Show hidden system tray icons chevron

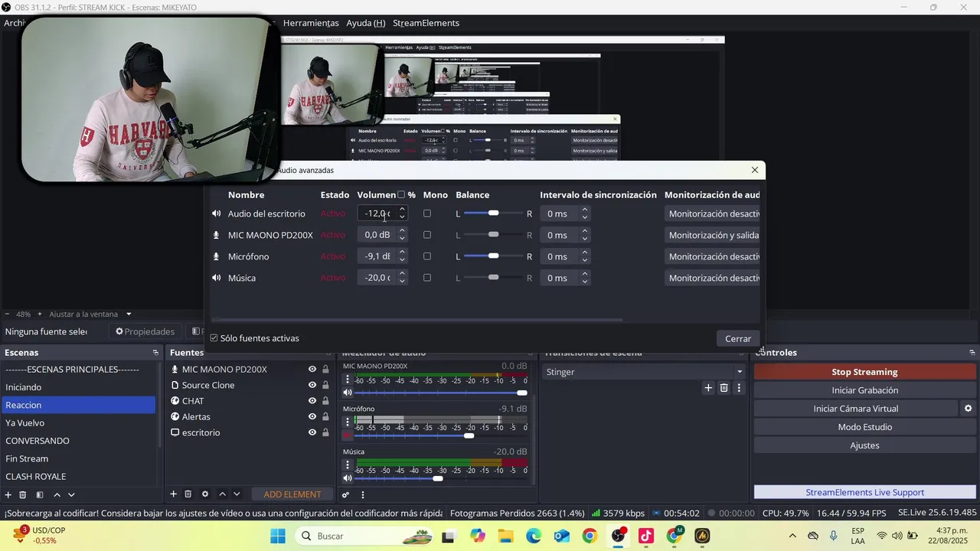[x=792, y=536]
